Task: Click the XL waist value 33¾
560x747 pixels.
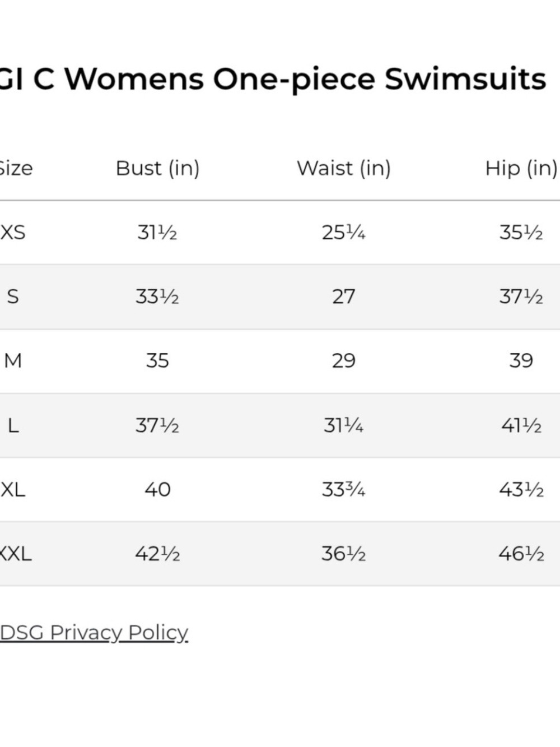Action: pos(344,490)
